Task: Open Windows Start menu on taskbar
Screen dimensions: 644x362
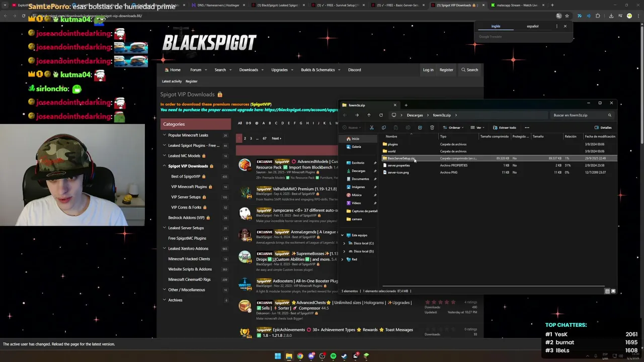Action: (278, 356)
